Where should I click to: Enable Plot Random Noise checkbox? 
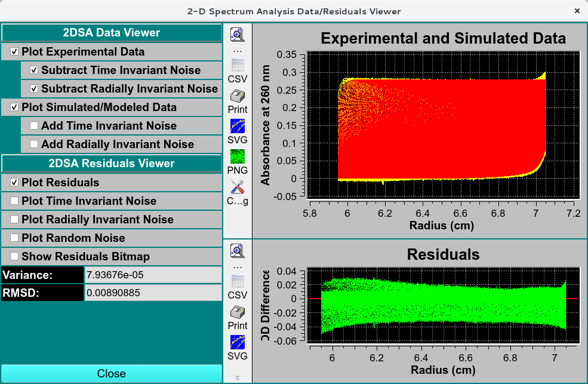coord(14,238)
